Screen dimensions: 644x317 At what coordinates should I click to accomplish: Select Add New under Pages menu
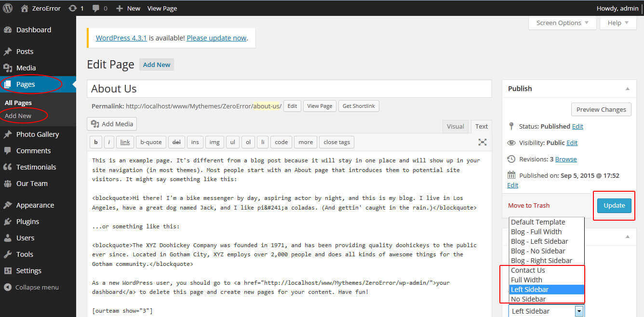tap(18, 116)
